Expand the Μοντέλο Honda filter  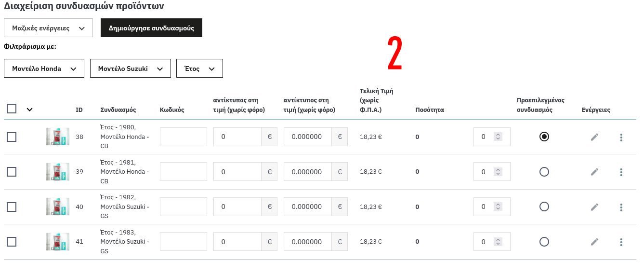(x=44, y=69)
